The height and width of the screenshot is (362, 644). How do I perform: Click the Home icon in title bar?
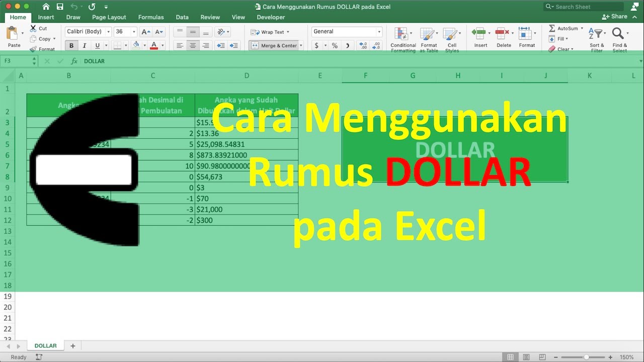click(x=46, y=7)
